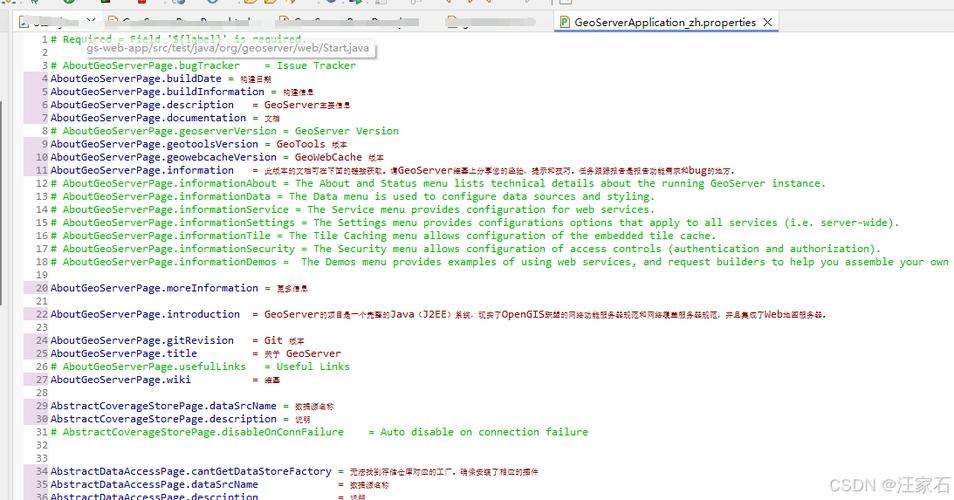Click the AboutGeoServerPage.moreInformation line
This screenshot has height=500, width=954.
pyautogui.click(x=179, y=288)
